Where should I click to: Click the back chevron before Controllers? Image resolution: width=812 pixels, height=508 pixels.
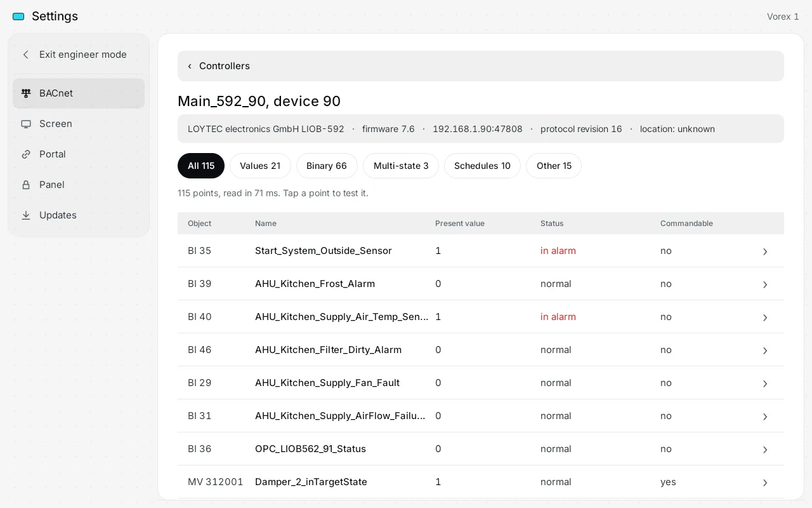tap(189, 66)
